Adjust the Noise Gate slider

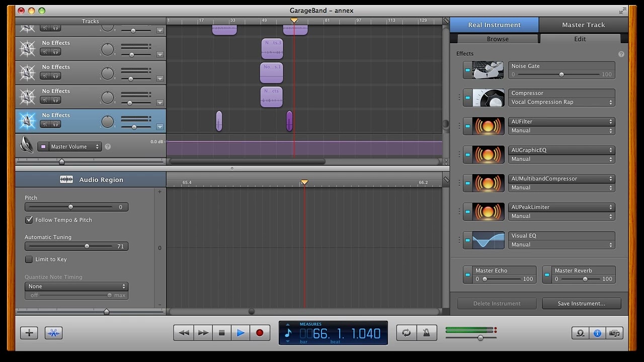pyautogui.click(x=561, y=74)
